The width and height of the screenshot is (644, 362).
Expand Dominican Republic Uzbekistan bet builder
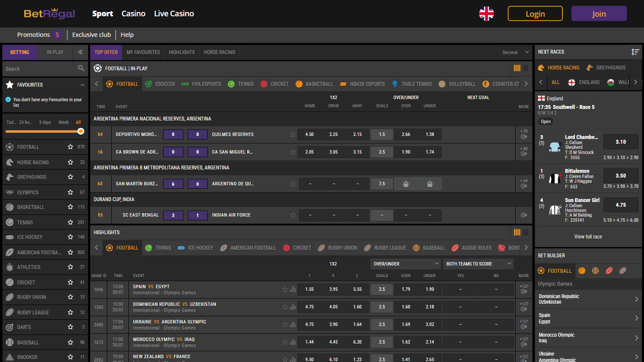pos(589,299)
